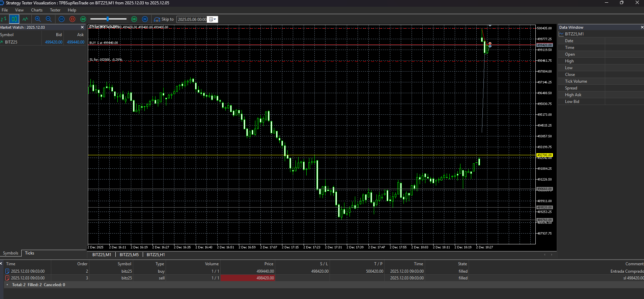Screen dimensions: 644x299
Task: Select candlestick chart mode
Action: pyautogui.click(x=14, y=19)
